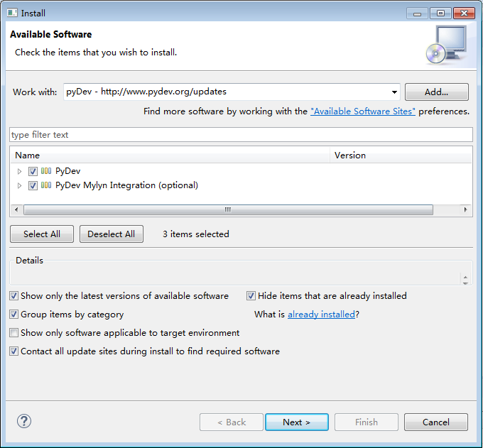Toggle Show only the latest versions checkbox
The width and height of the screenshot is (483, 448).
(13, 296)
